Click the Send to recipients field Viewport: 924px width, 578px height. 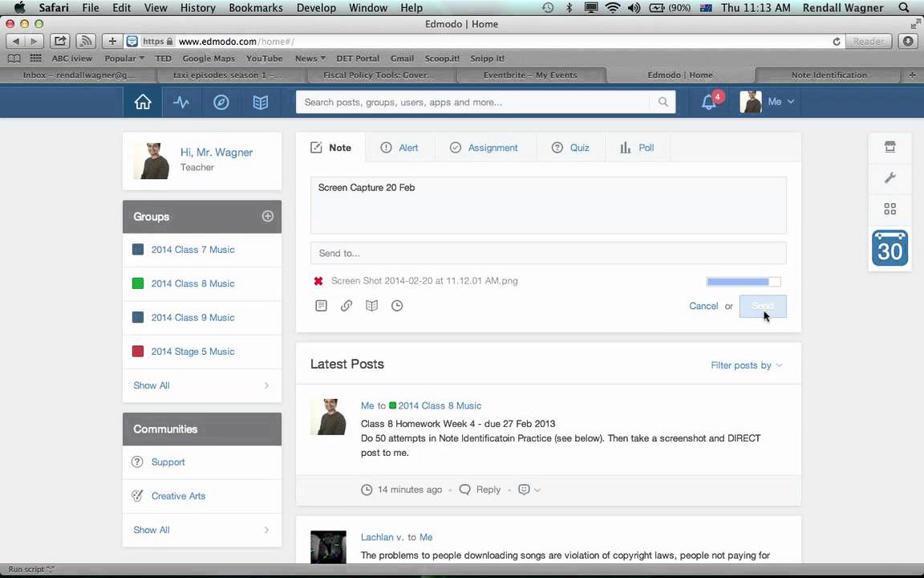[548, 253]
